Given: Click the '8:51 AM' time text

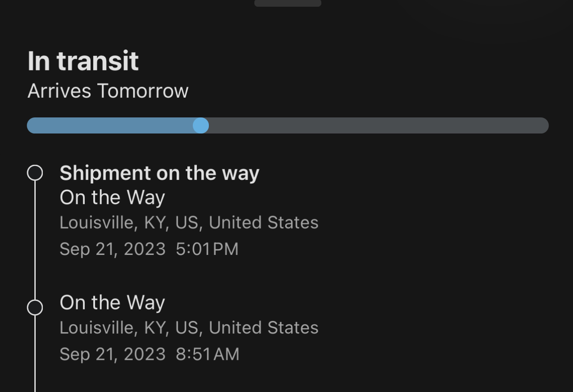Looking at the screenshot, I should pyautogui.click(x=208, y=354).
